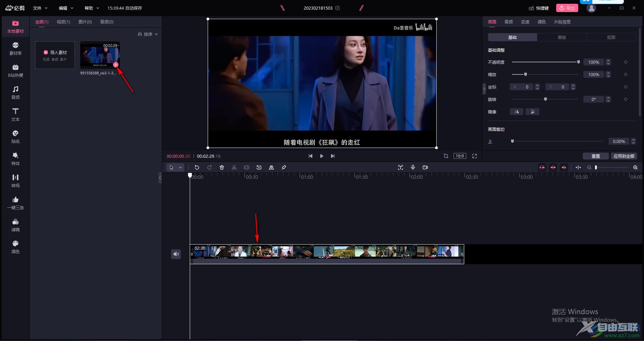Click the 重置 reset button

tap(595, 156)
